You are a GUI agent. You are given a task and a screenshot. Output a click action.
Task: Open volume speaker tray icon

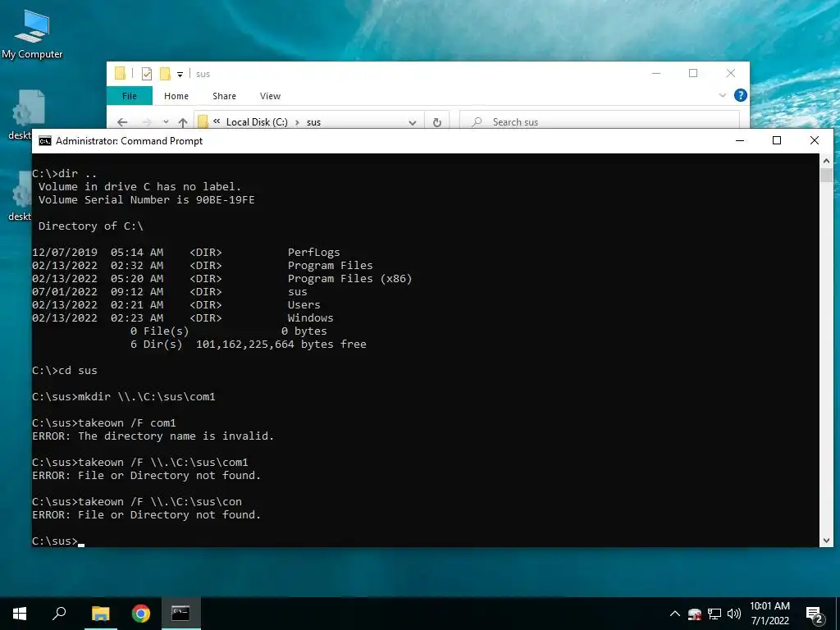734,614
